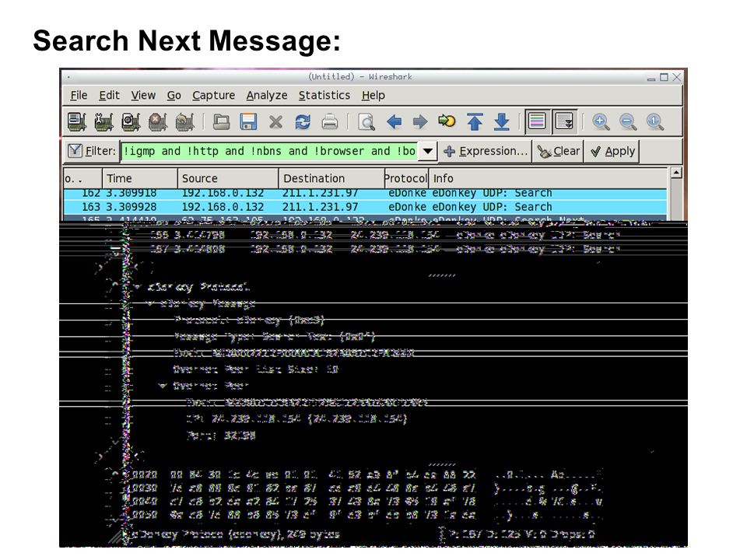Zoom in on packet text

coord(601,122)
